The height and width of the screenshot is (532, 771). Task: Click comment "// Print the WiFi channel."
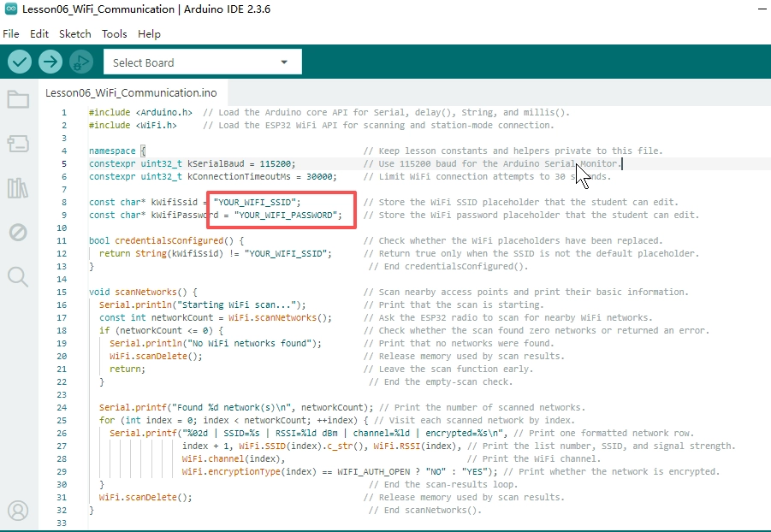[x=534, y=458]
